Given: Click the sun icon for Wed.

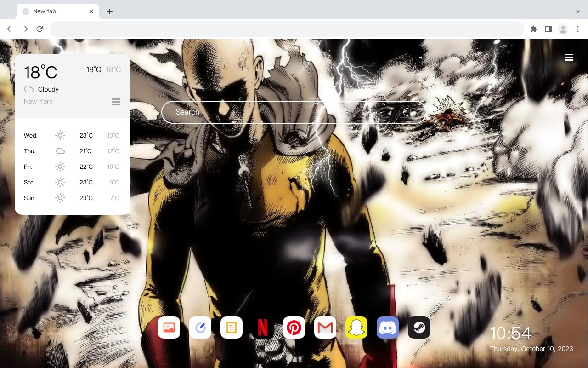Looking at the screenshot, I should (60, 135).
